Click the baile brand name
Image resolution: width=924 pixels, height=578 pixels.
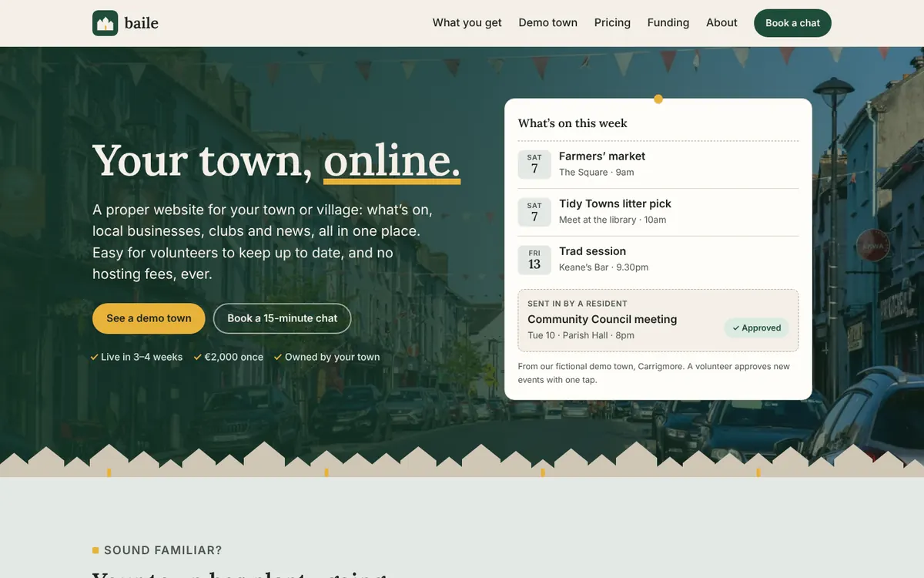[142, 23]
